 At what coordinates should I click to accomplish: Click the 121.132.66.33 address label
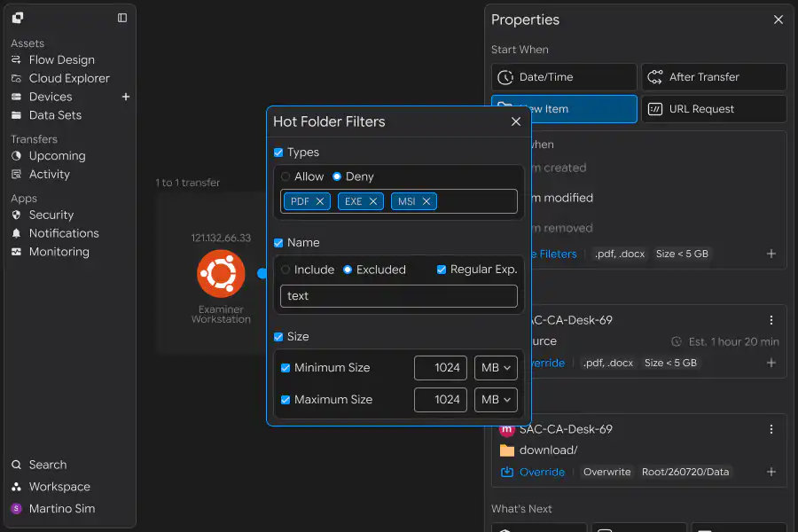point(221,238)
